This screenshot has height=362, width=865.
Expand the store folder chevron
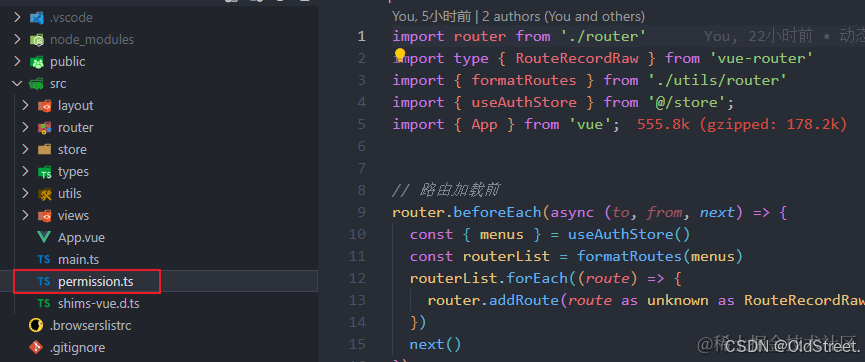pyautogui.click(x=25, y=150)
